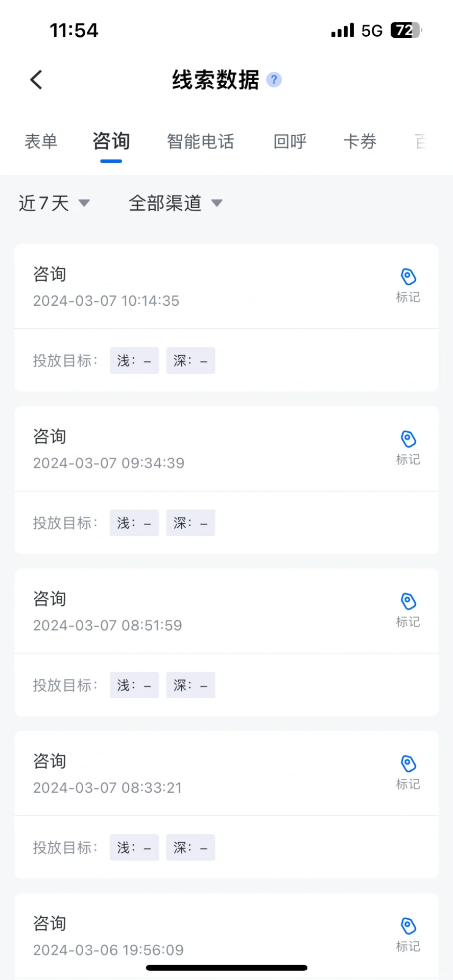The width and height of the screenshot is (453, 980).
Task: Tap tag icon for 08:33:21 consultation
Action: pos(408,764)
